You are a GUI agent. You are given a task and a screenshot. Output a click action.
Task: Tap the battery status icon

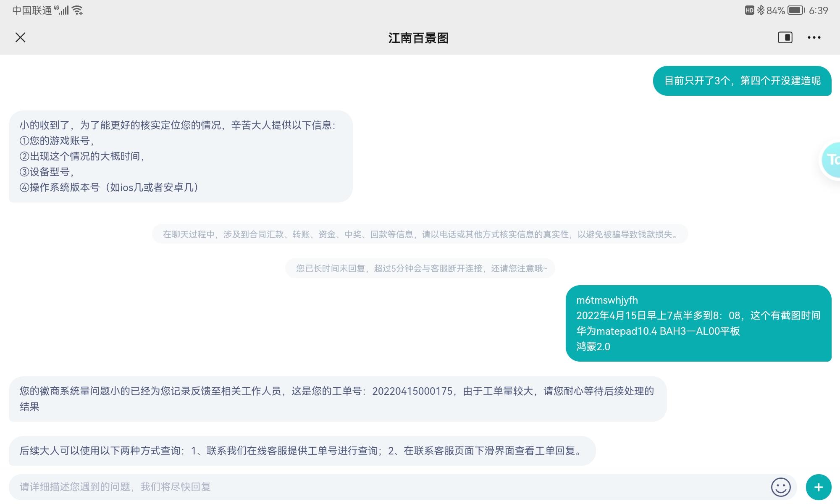tap(796, 10)
